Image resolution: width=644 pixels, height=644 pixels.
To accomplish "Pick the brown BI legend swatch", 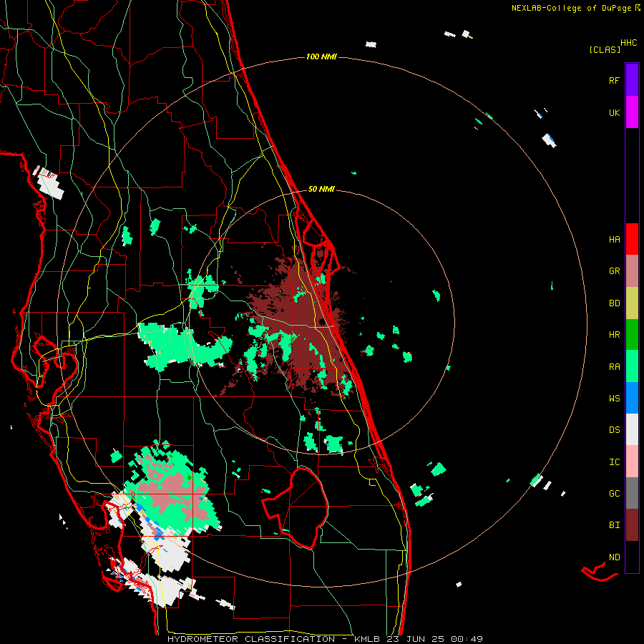I will pos(632,525).
